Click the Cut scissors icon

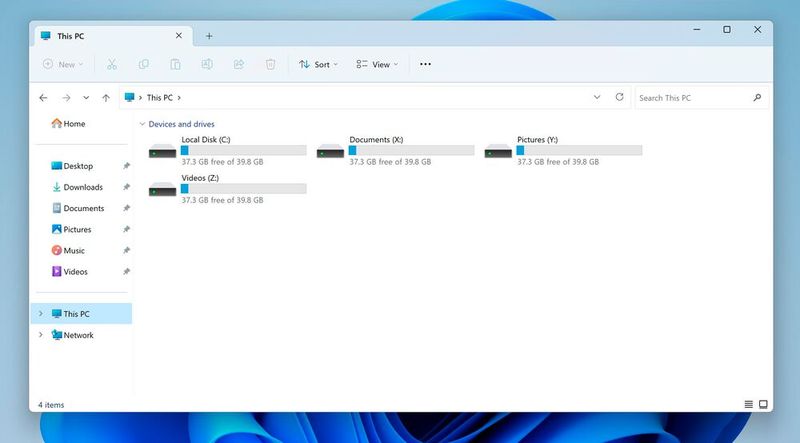click(112, 64)
